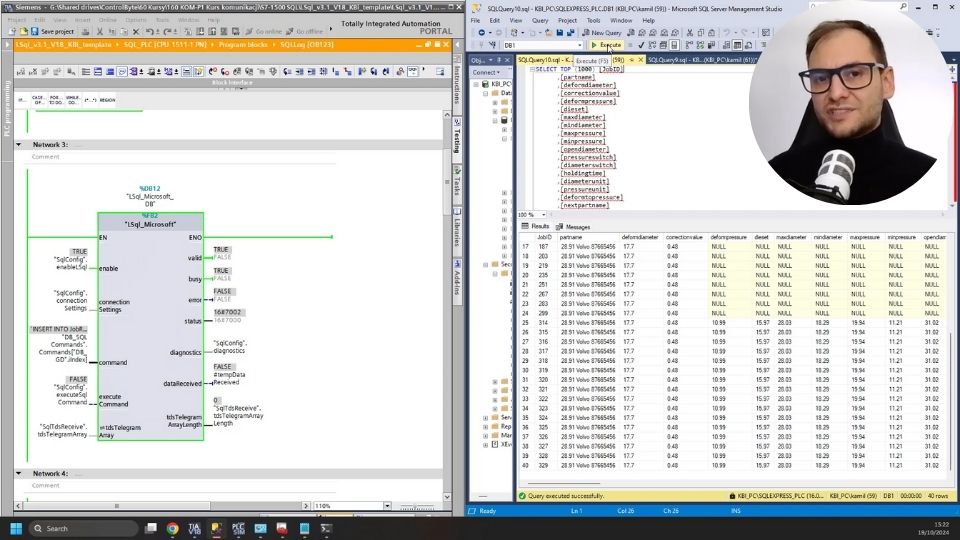The height and width of the screenshot is (540, 960).
Task: Toggle results to grid icon
Action: click(738, 45)
